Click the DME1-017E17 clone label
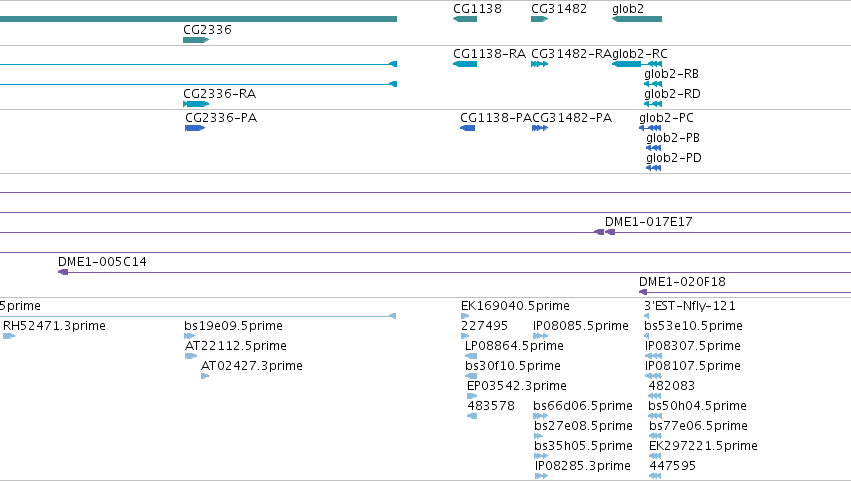The image size is (851, 481). (x=649, y=221)
